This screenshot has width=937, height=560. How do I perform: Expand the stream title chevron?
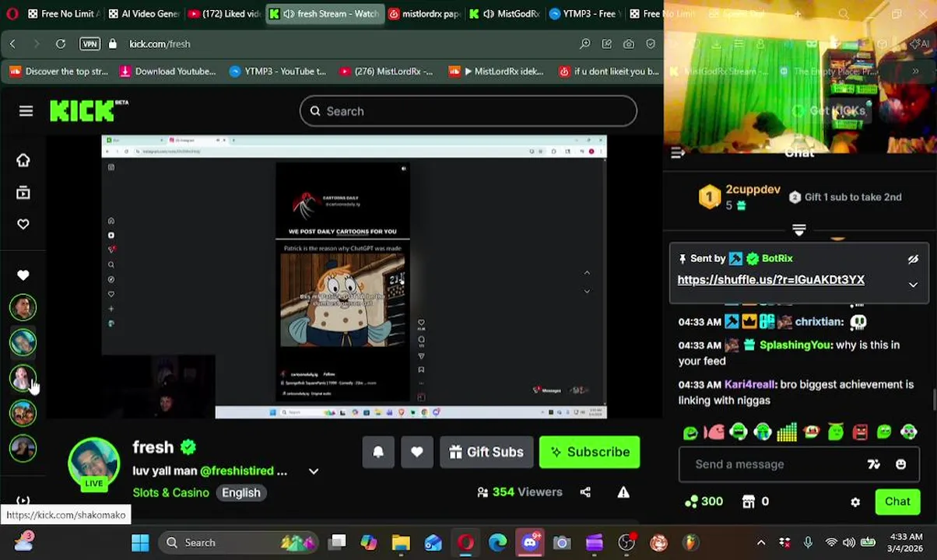click(x=314, y=471)
